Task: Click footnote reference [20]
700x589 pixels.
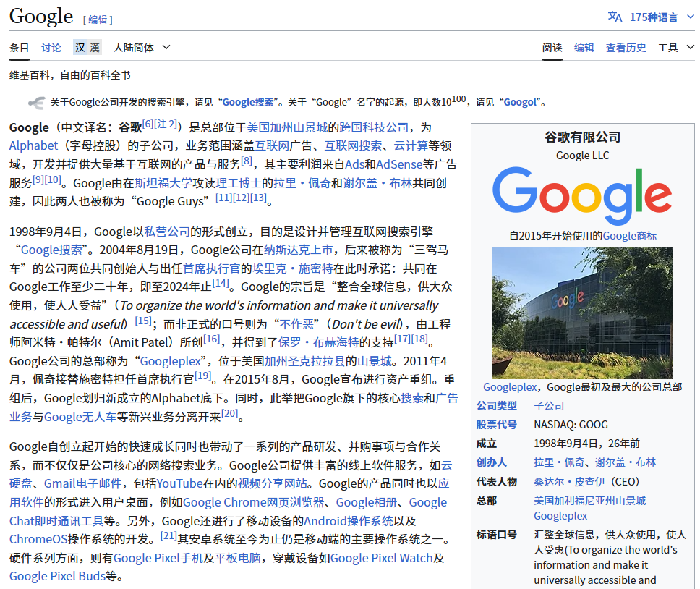Action: pos(230,413)
